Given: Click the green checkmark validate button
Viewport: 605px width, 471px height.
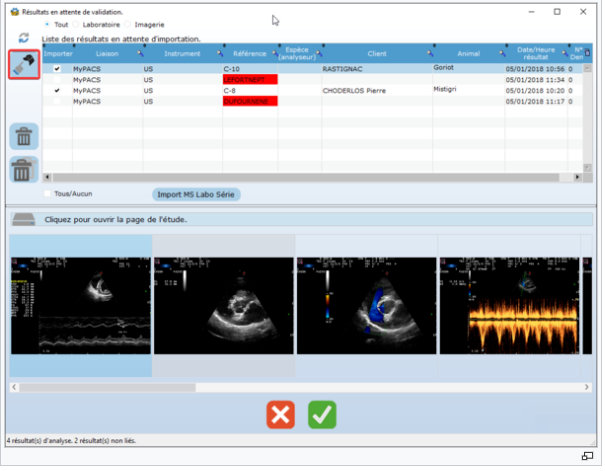Looking at the screenshot, I should (323, 416).
